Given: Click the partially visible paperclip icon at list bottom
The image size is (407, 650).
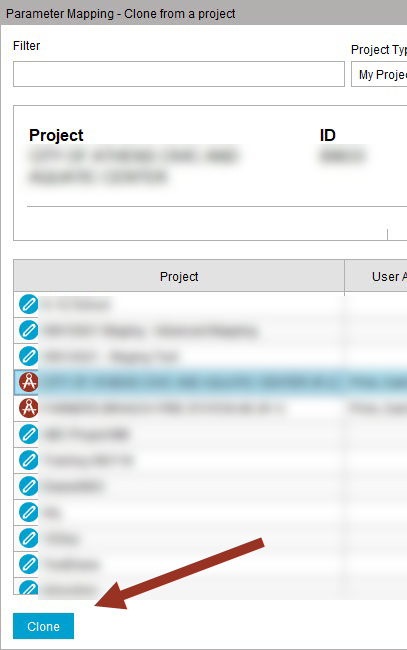Looking at the screenshot, I should (x=29, y=587).
